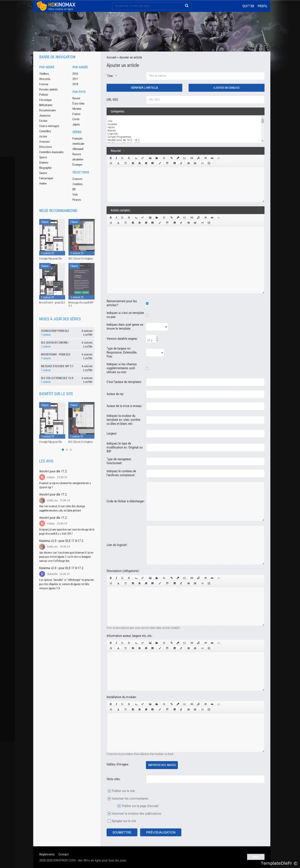Click quote icon in Article complet toolbar
The height and width of the screenshot is (868, 300).
tap(212, 217)
